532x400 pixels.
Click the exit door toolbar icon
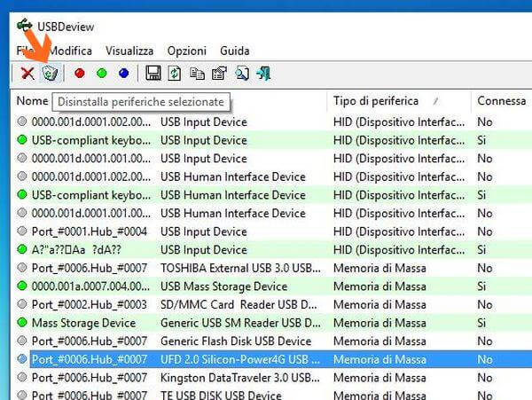[x=263, y=73]
